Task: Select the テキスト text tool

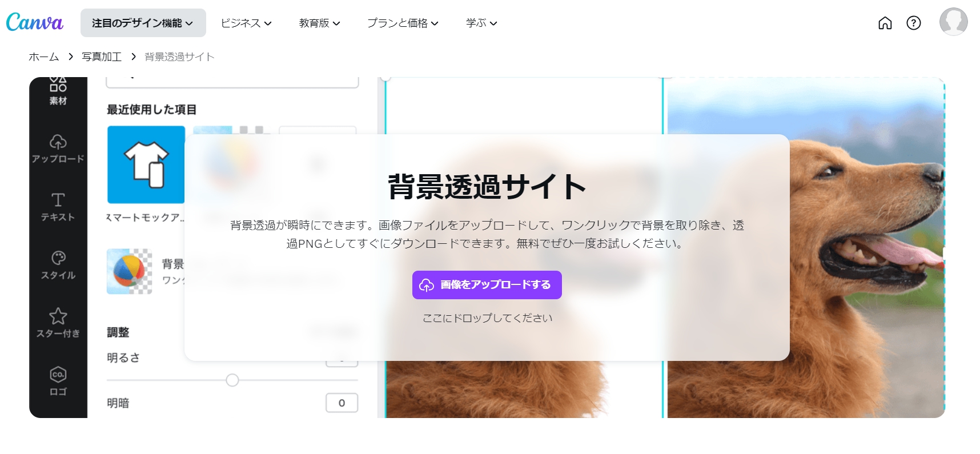Action: [x=58, y=207]
